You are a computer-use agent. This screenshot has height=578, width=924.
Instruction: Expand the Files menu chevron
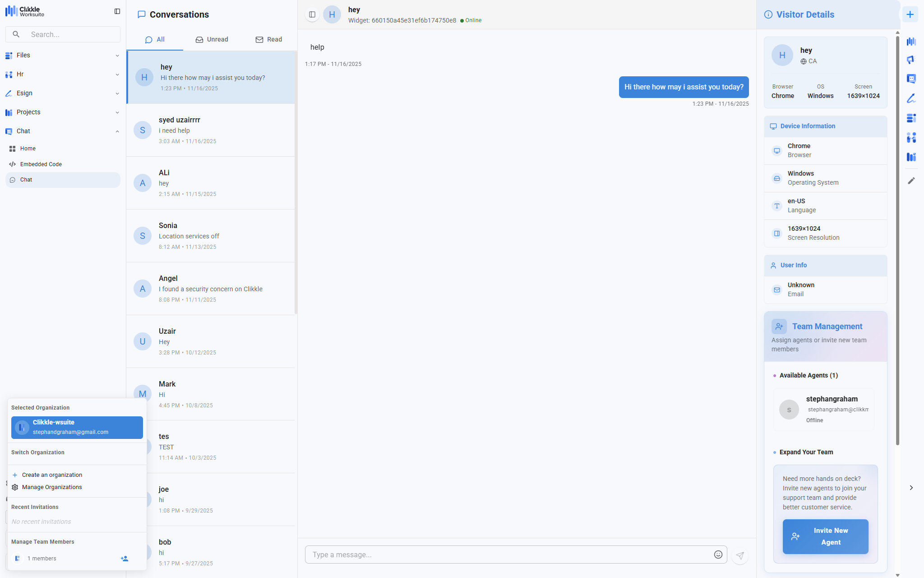117,56
